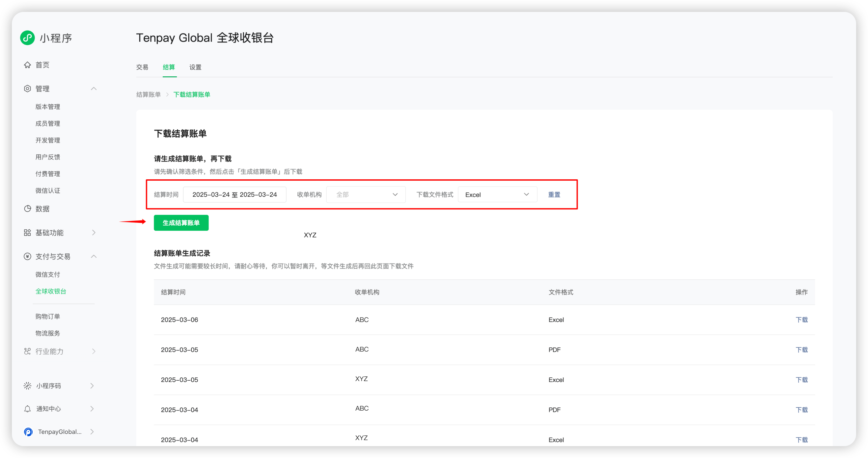The image size is (868, 458).
Task: Click the 通知中心 bell icon
Action: tap(27, 409)
